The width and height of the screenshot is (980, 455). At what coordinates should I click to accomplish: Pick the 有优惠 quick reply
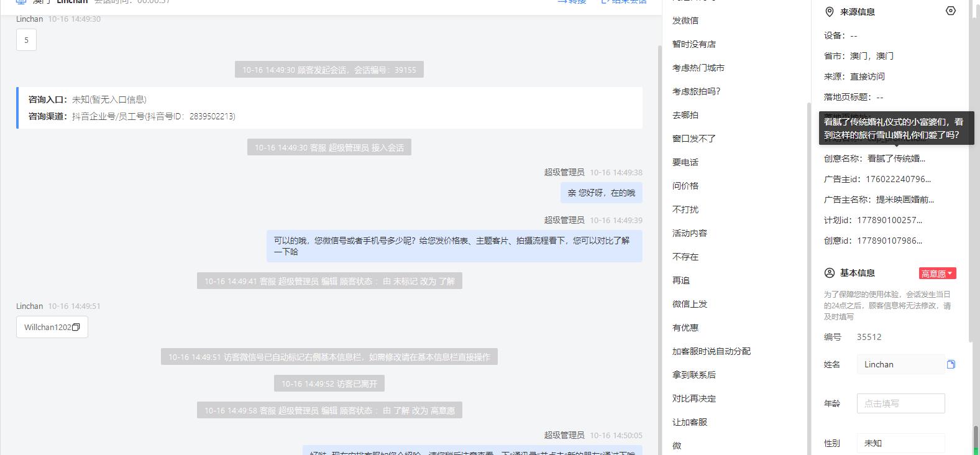pyautogui.click(x=685, y=328)
